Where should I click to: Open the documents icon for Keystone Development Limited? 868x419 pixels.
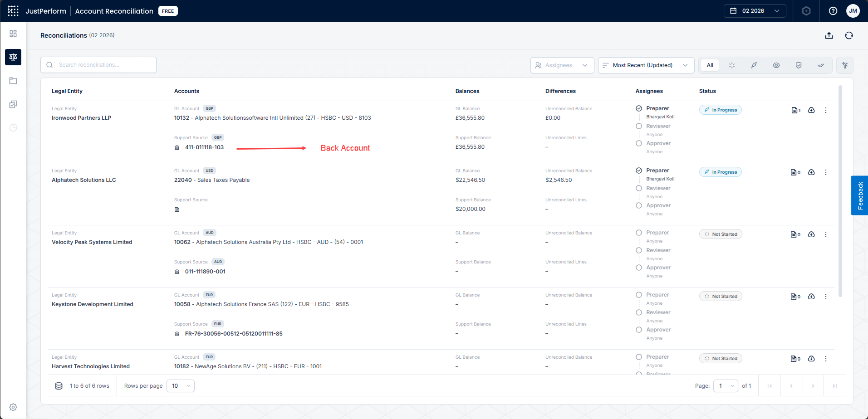[x=795, y=297]
